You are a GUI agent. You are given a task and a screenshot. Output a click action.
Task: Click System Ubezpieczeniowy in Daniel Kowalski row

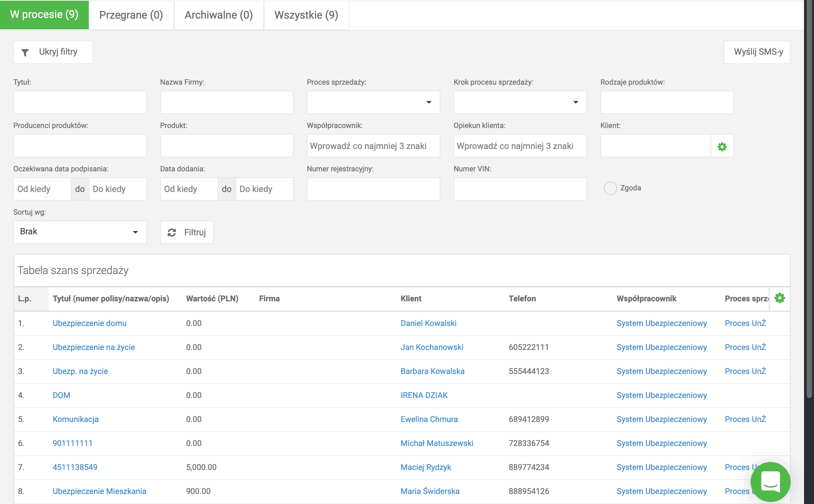(662, 323)
